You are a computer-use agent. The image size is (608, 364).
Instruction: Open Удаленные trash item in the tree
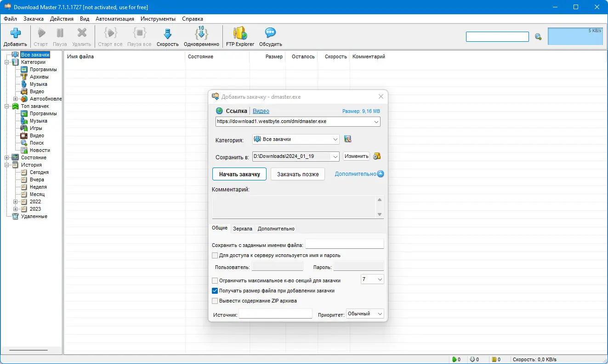tap(34, 216)
